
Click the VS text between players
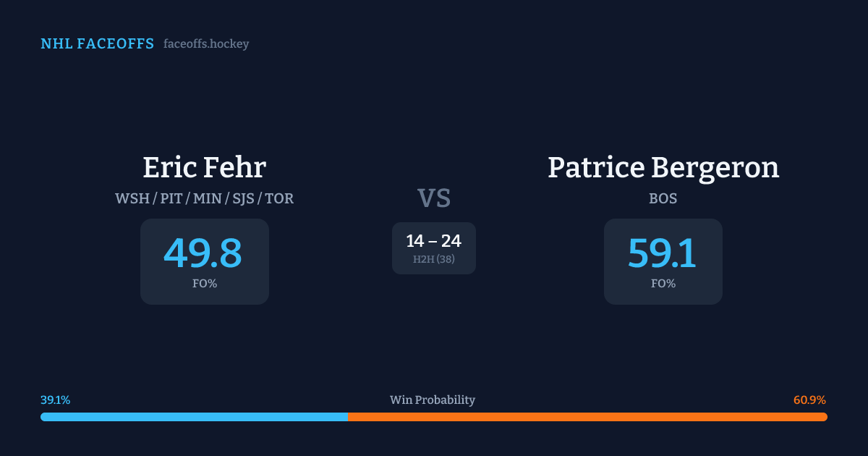tap(433, 198)
